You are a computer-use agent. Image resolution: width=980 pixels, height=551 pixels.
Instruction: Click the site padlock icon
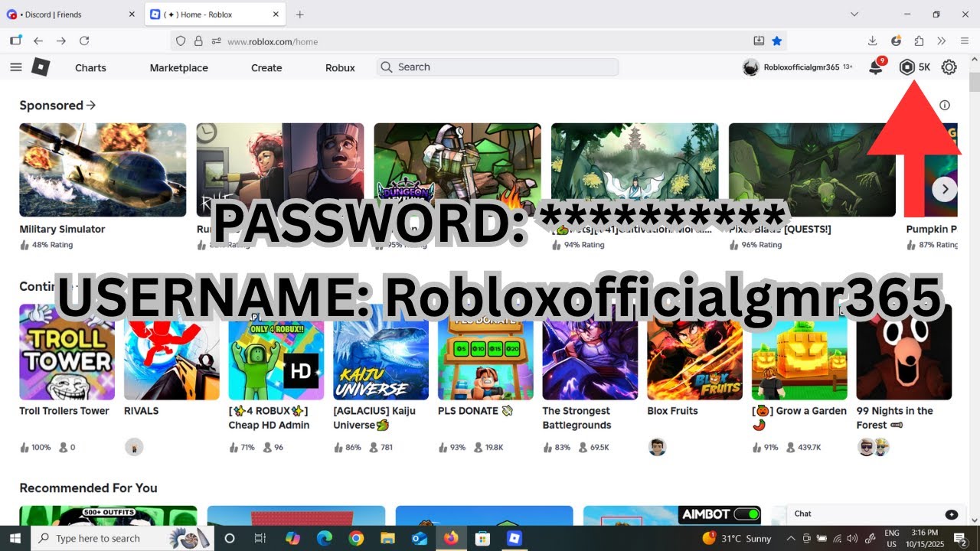point(198,41)
